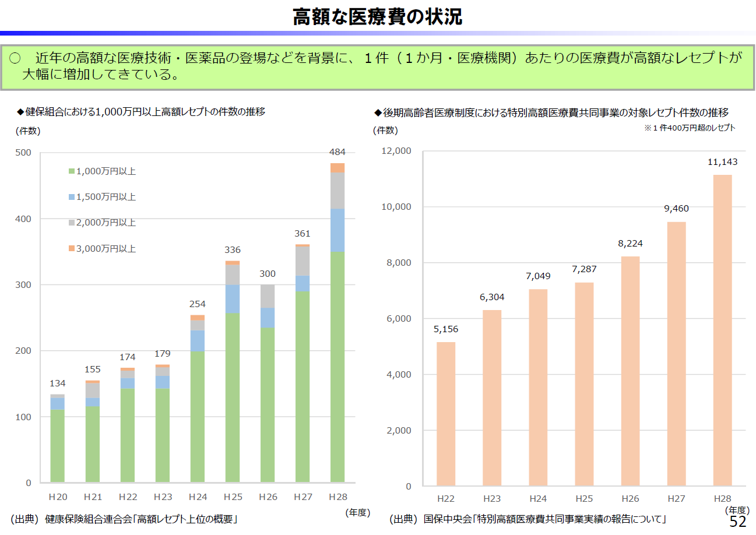Click the data label 8,224
Viewport: 756px width, 535px height.
pos(630,244)
